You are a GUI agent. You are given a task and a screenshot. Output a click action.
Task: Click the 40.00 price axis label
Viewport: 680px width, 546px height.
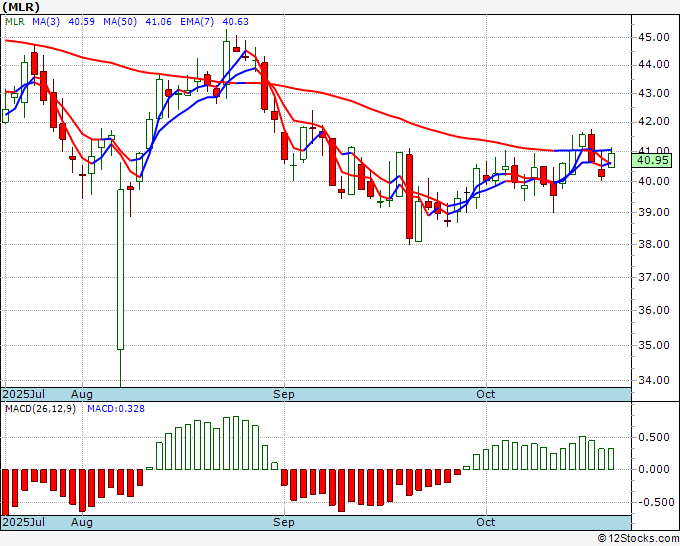point(654,181)
